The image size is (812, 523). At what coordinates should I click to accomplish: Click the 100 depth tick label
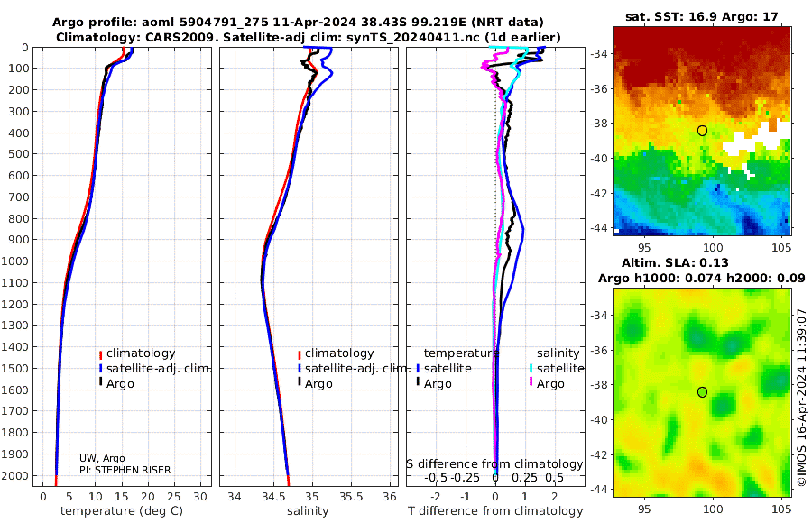click(x=19, y=69)
